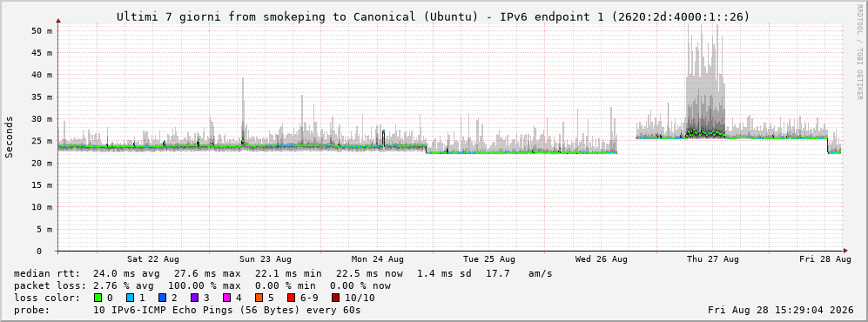
Task: Click the Sat 22 Aug axis label
Action: point(152,259)
